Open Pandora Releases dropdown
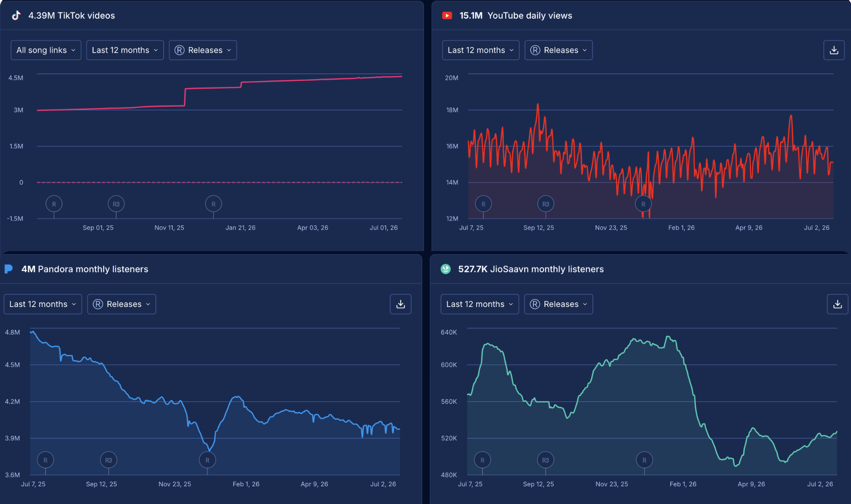Screen dimensions: 851x504 [x=121, y=304]
